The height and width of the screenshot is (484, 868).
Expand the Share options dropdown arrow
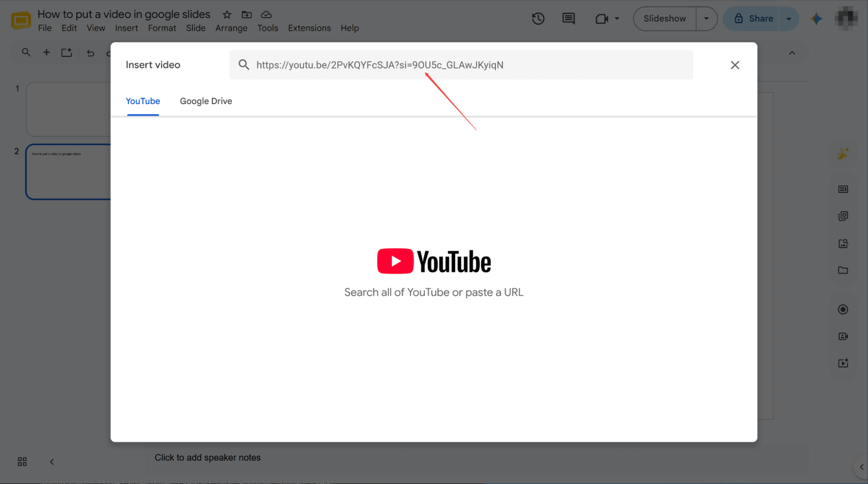[x=789, y=19]
